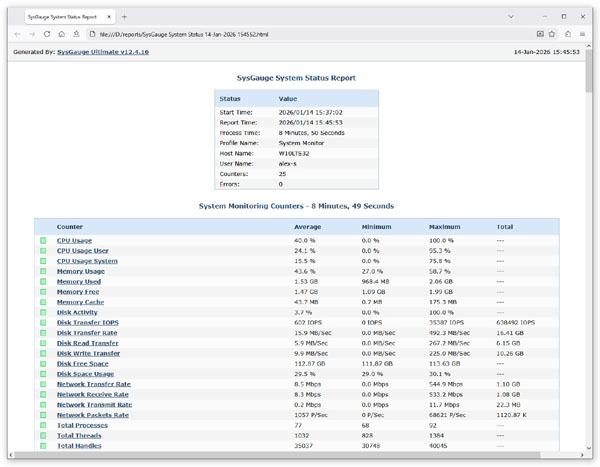Click the scroll right arrow at bottom
Viewport: 600px width, 467px height.
(x=582, y=455)
